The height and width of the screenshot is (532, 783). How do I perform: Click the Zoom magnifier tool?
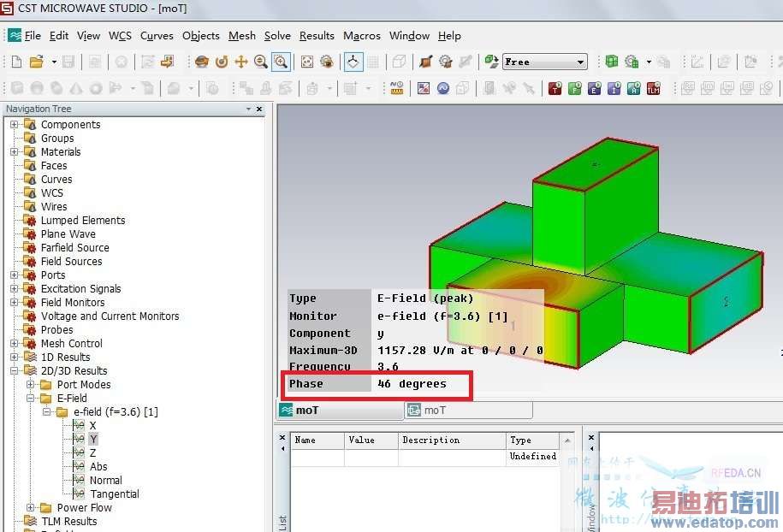click(x=260, y=62)
